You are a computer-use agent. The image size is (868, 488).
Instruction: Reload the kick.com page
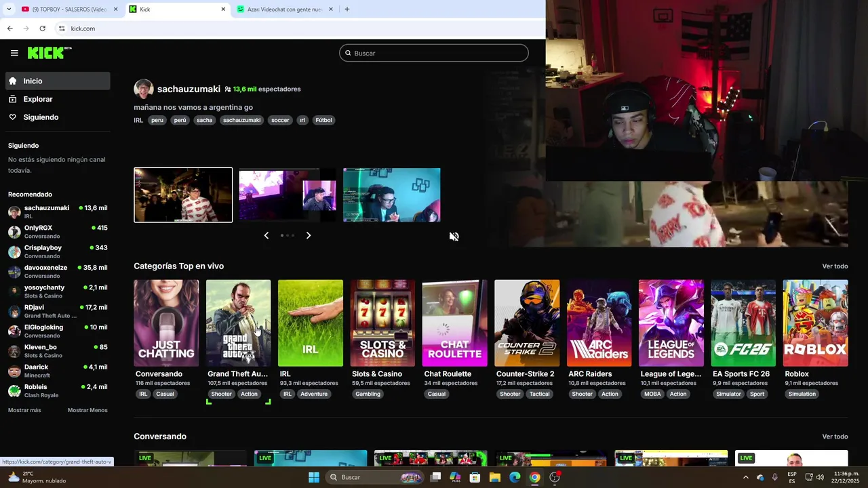point(42,28)
